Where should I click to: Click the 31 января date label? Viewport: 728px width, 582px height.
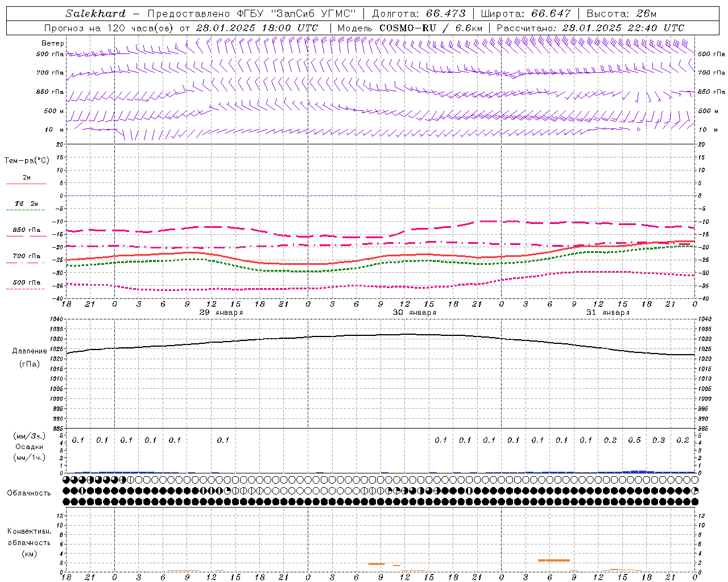click(608, 313)
